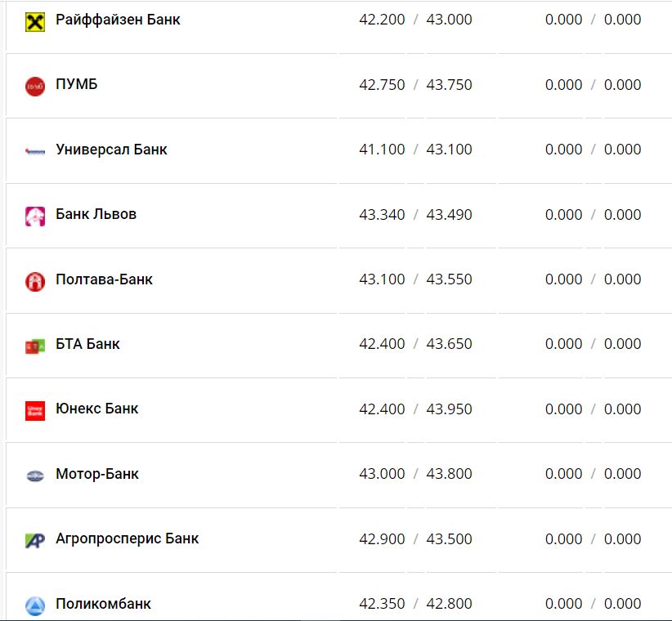Click the БТА Банк logo icon
Image resolution: width=672 pixels, height=621 pixels.
(x=35, y=346)
